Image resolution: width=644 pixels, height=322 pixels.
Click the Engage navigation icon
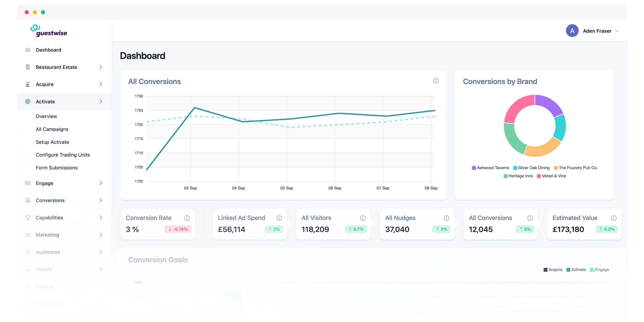[27, 183]
